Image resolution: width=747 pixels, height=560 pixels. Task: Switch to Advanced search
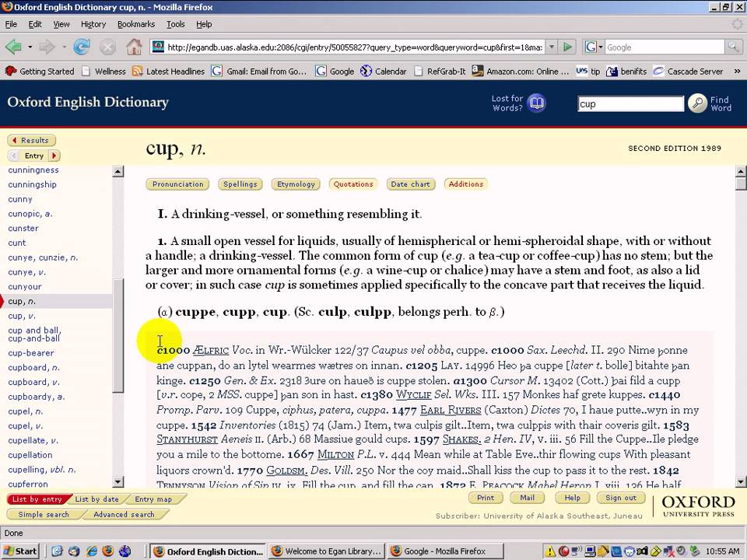124,515
